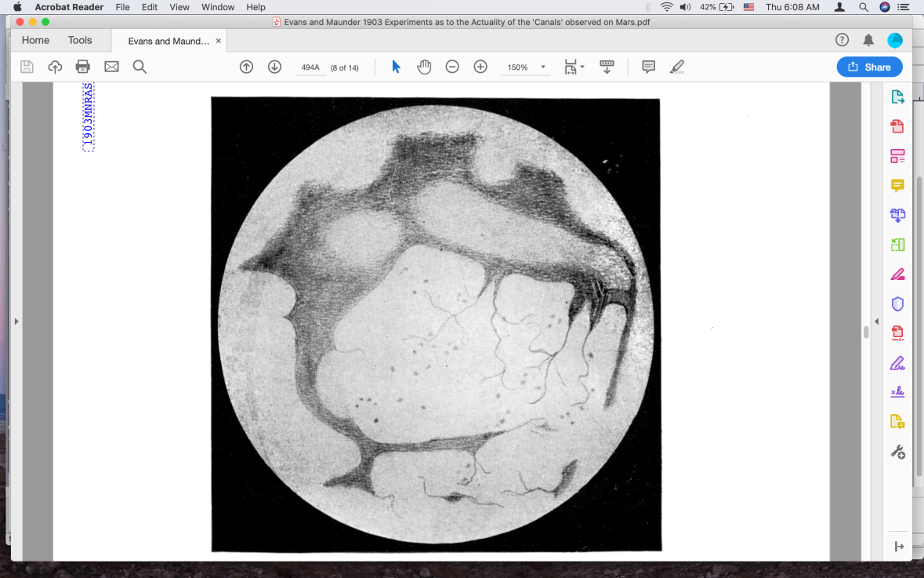Click the Share button
This screenshot has width=924, height=578.
coord(869,67)
